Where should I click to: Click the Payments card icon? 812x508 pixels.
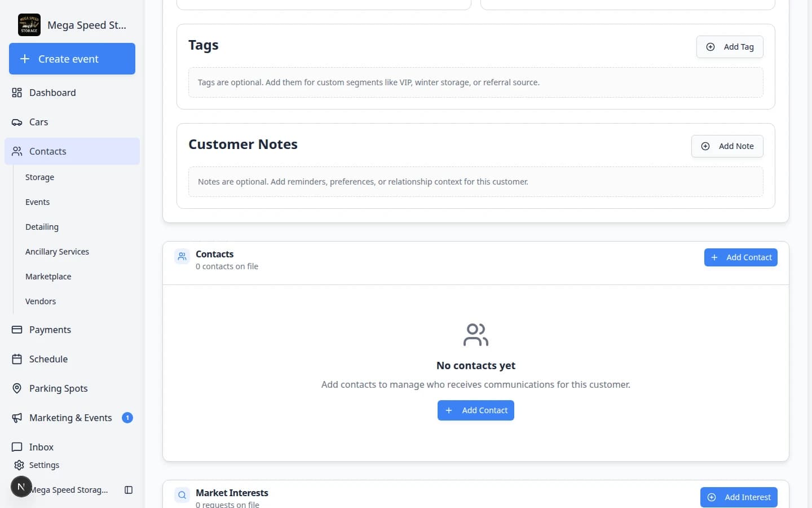point(17,330)
